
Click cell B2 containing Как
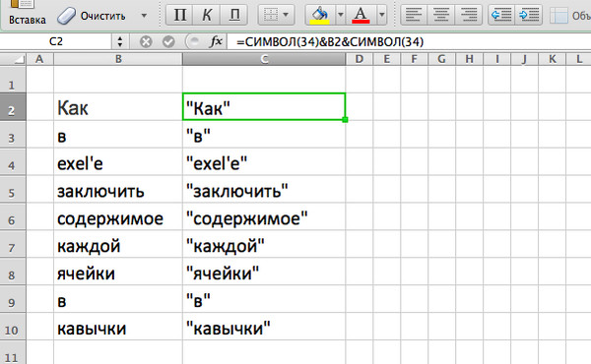pos(118,107)
